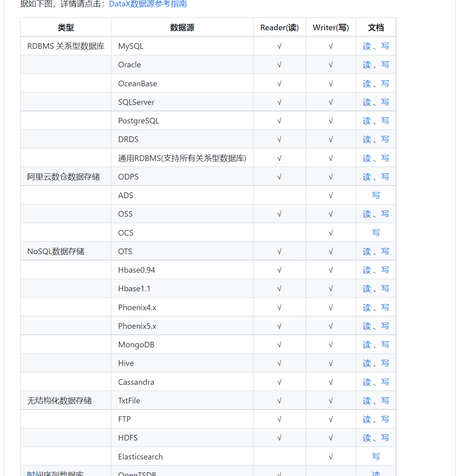Open the OceanBase 写 documentation link
Image resolution: width=459 pixels, height=476 pixels.
(x=385, y=84)
